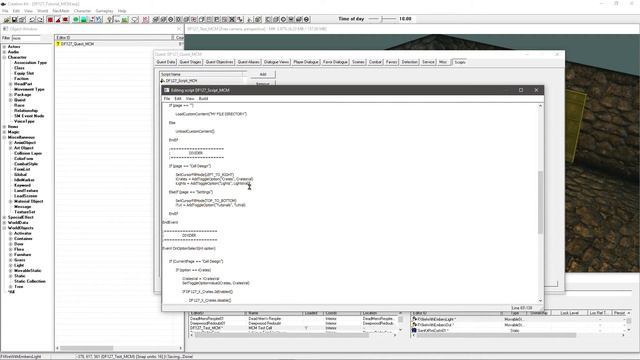Image resolution: width=640 pixels, height=360 pixels.
Task: Select the Static Collection tree item
Action: pos(30,281)
